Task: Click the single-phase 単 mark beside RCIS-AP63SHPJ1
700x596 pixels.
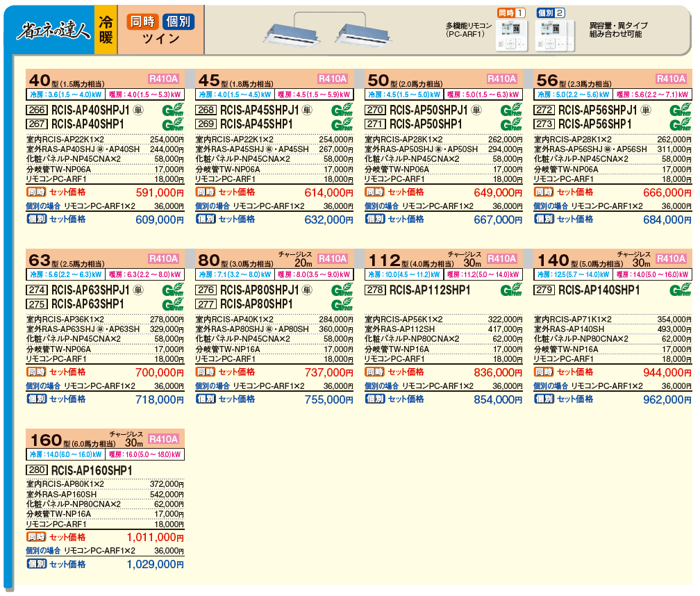Action: click(x=138, y=290)
